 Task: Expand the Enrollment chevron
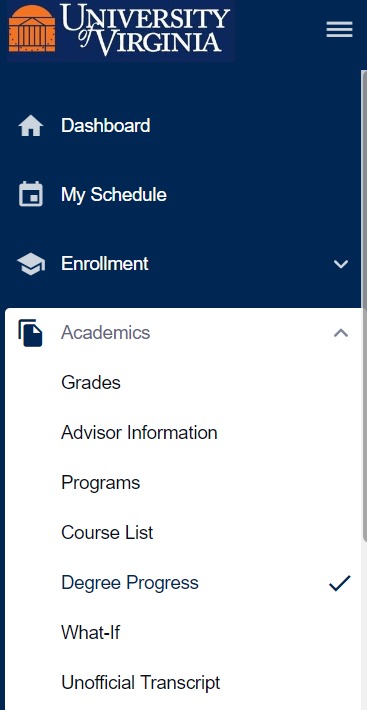(x=341, y=264)
